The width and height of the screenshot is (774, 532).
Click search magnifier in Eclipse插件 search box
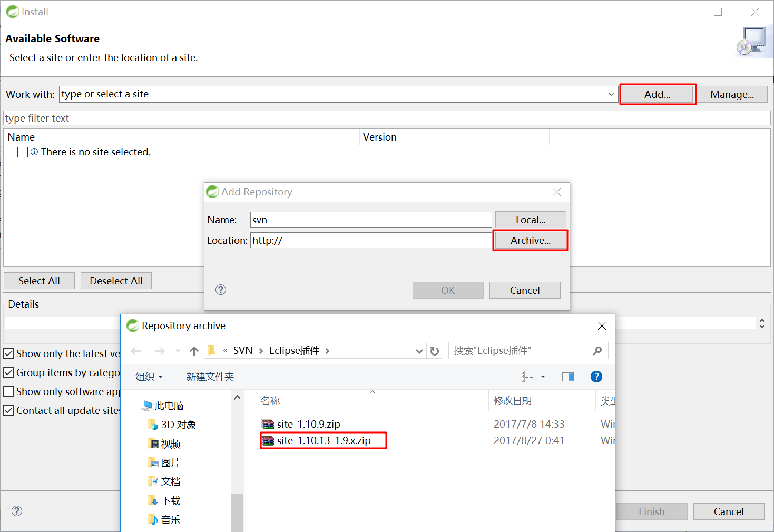click(597, 351)
